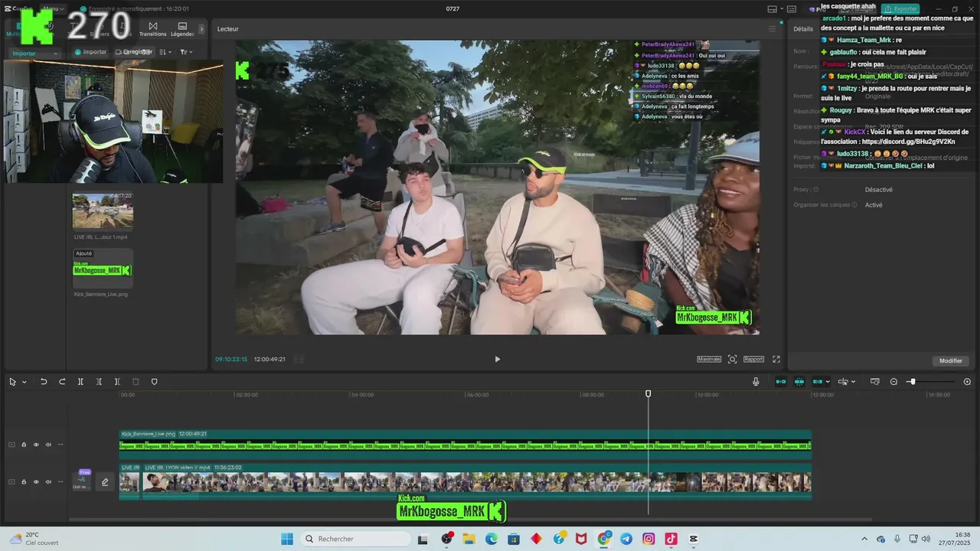Click the timeline delete trash icon
The image size is (980, 551).
coord(136,382)
